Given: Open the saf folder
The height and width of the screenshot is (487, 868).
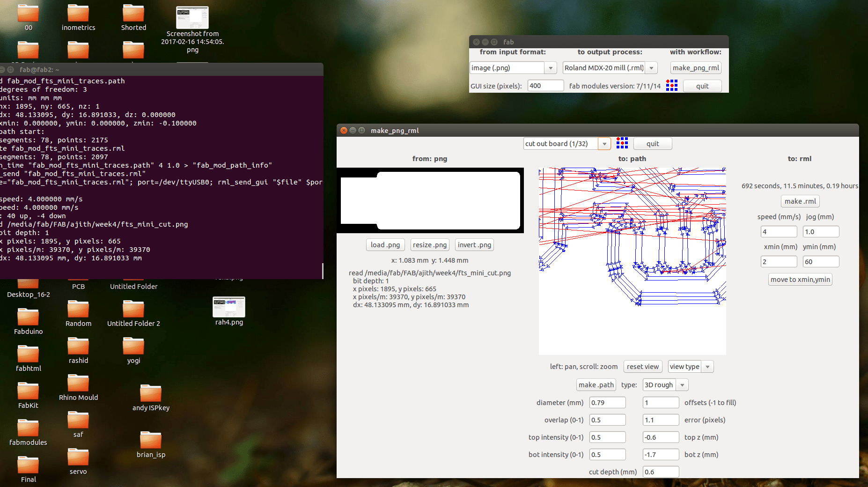Looking at the screenshot, I should (x=78, y=424).
